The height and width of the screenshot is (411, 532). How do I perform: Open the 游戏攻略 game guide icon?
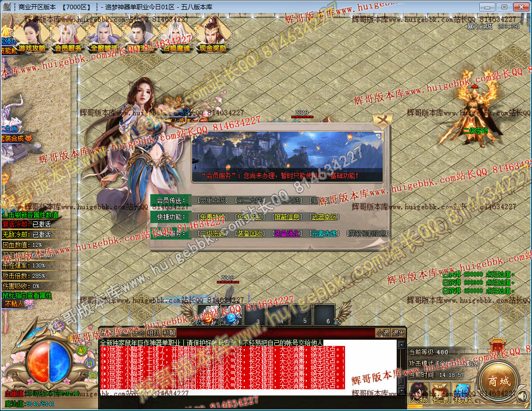click(32, 36)
